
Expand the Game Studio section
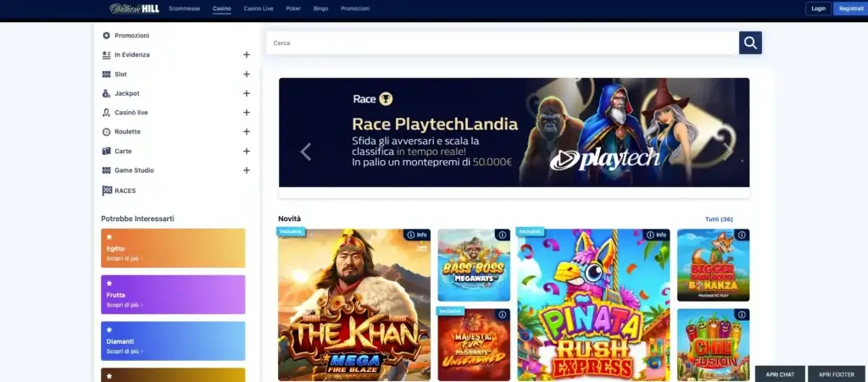tap(247, 170)
